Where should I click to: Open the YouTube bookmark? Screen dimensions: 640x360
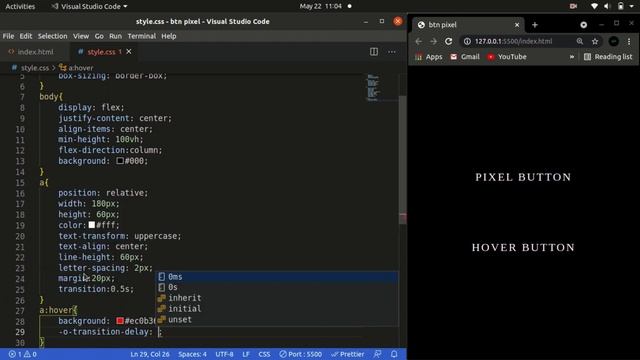pyautogui.click(x=507, y=57)
